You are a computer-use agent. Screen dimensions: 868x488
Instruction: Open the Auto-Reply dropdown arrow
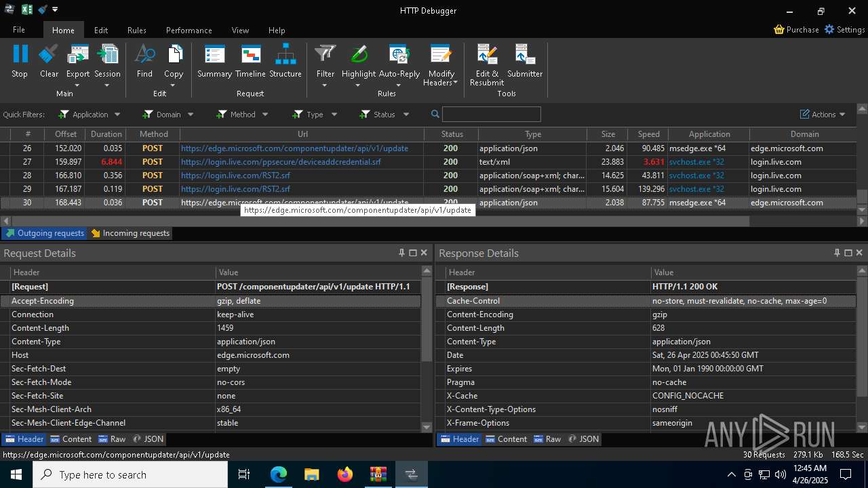coord(399,85)
